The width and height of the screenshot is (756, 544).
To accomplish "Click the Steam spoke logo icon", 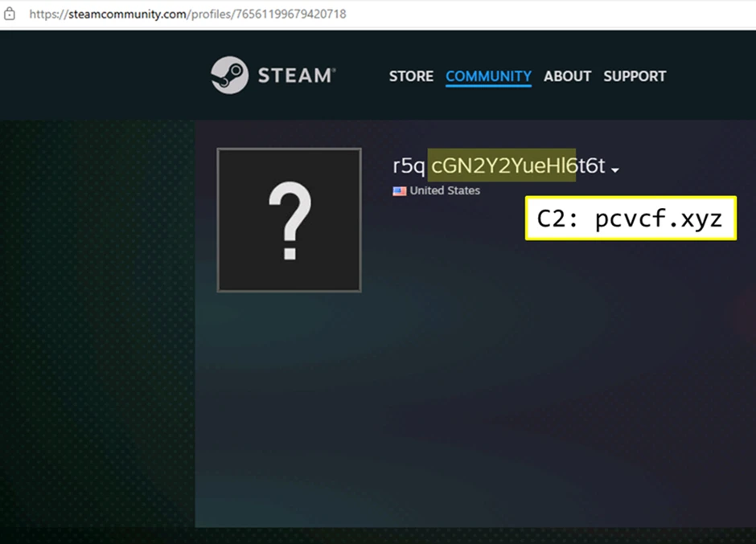I will coord(230,76).
